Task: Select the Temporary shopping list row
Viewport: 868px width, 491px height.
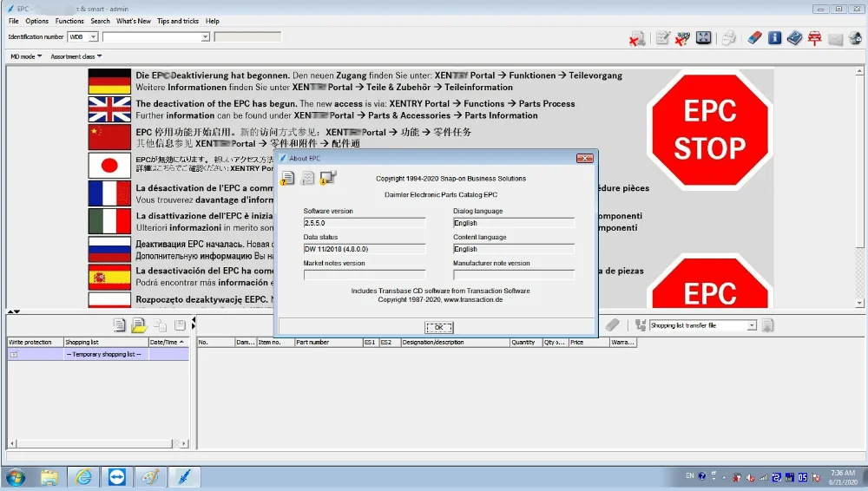Action: 98,354
